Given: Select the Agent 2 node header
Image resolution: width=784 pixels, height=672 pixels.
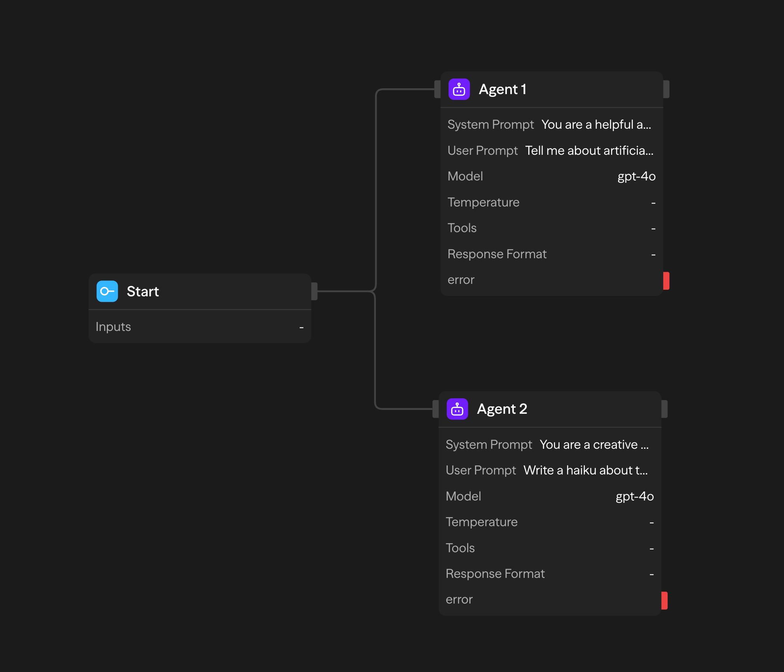Looking at the screenshot, I should click(x=502, y=409).
